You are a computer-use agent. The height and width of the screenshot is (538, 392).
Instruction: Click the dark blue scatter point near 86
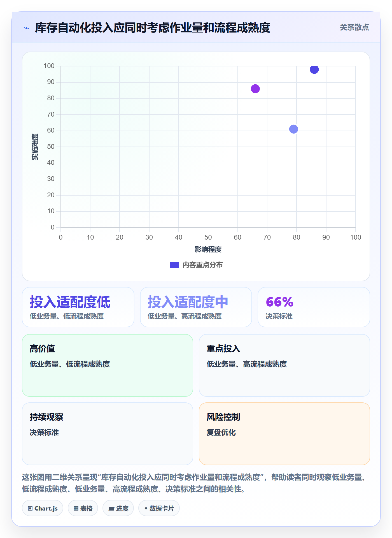tap(314, 69)
